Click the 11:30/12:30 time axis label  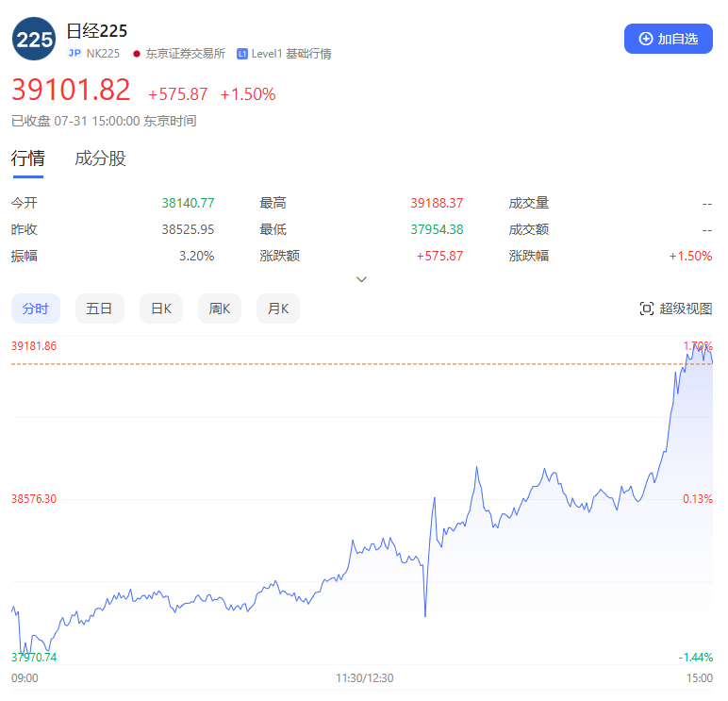click(365, 677)
